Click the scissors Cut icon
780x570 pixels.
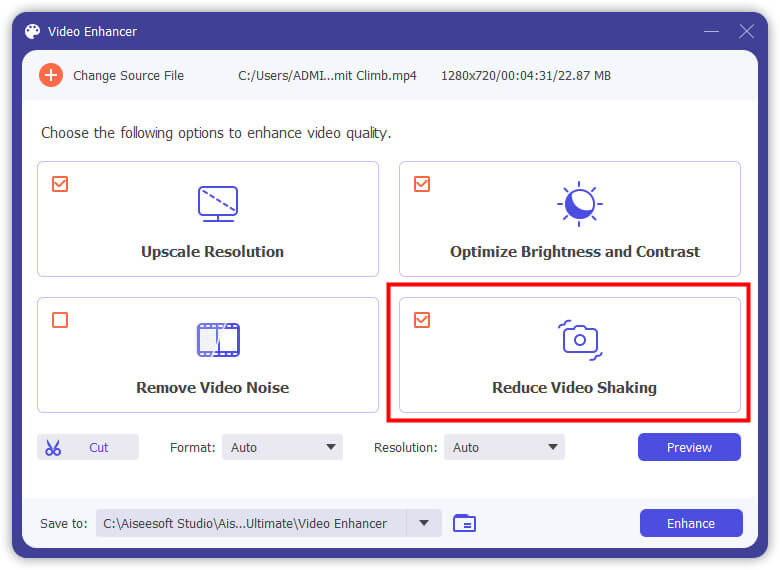[53, 448]
